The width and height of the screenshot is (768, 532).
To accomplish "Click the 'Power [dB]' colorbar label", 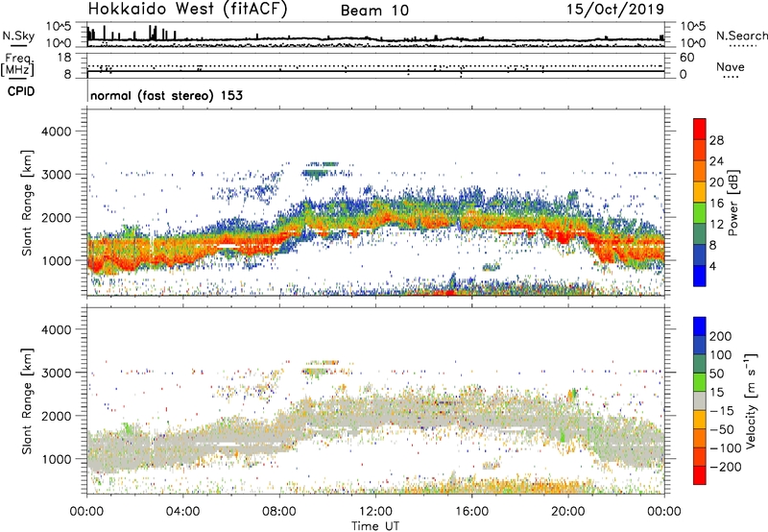I will click(x=732, y=203).
